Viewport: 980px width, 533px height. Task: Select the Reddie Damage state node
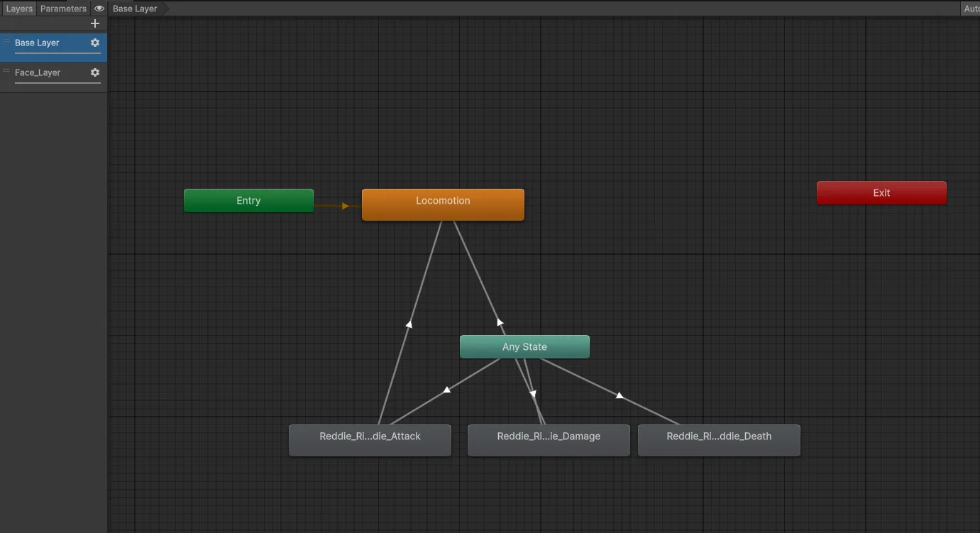click(549, 440)
